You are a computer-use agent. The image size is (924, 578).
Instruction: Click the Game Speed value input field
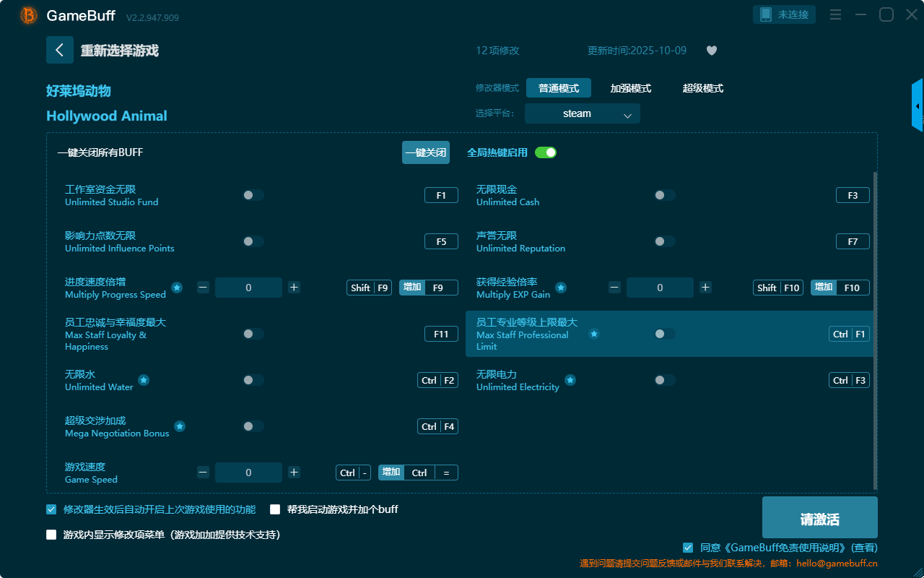click(x=248, y=473)
